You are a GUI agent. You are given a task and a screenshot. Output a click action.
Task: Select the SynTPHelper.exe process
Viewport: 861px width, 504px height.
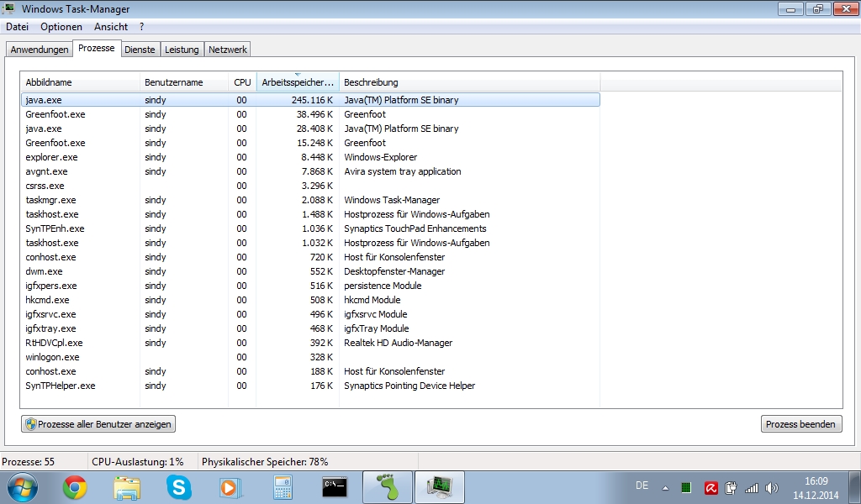tap(310, 385)
